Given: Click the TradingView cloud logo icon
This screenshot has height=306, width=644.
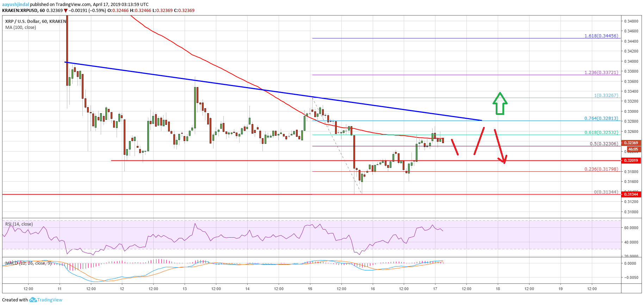Looking at the screenshot, I should (x=33, y=300).
